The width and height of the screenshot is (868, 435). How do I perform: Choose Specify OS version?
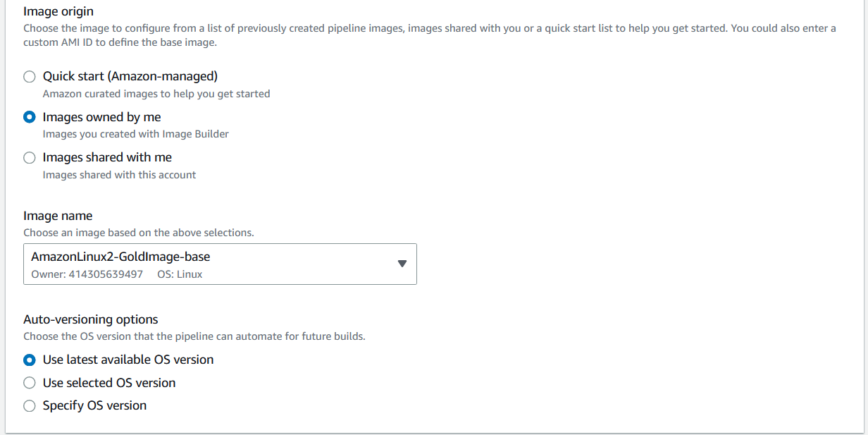[x=29, y=405]
